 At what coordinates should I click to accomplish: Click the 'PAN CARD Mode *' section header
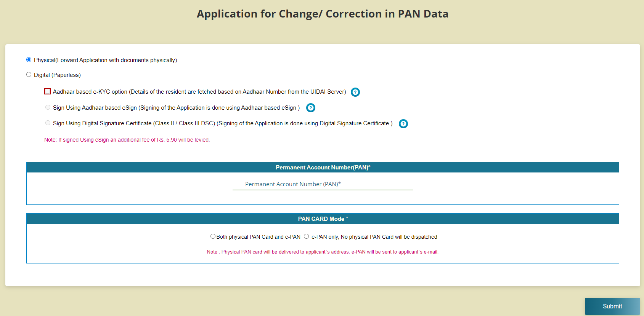pos(323,219)
